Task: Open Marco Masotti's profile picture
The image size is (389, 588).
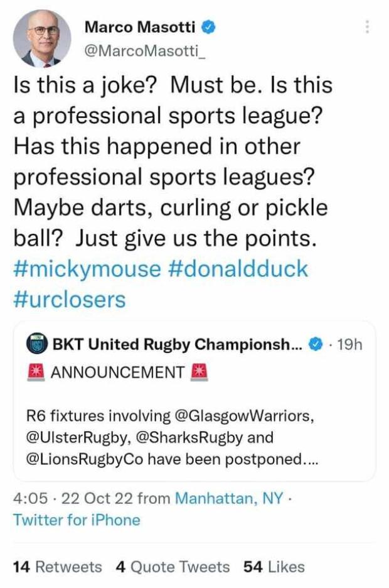Action: 42,38
